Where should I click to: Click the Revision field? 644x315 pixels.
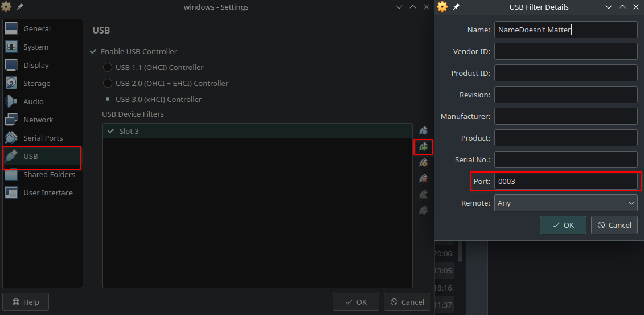tap(565, 95)
